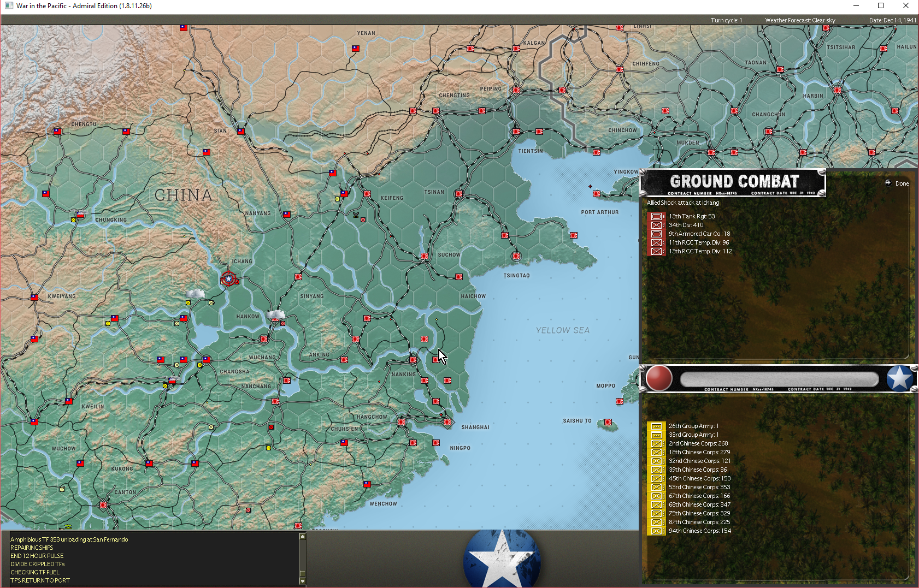Screen dimensions: 919x588
Task: Click the 2nd Chinese Corps unit icon
Action: point(656,444)
